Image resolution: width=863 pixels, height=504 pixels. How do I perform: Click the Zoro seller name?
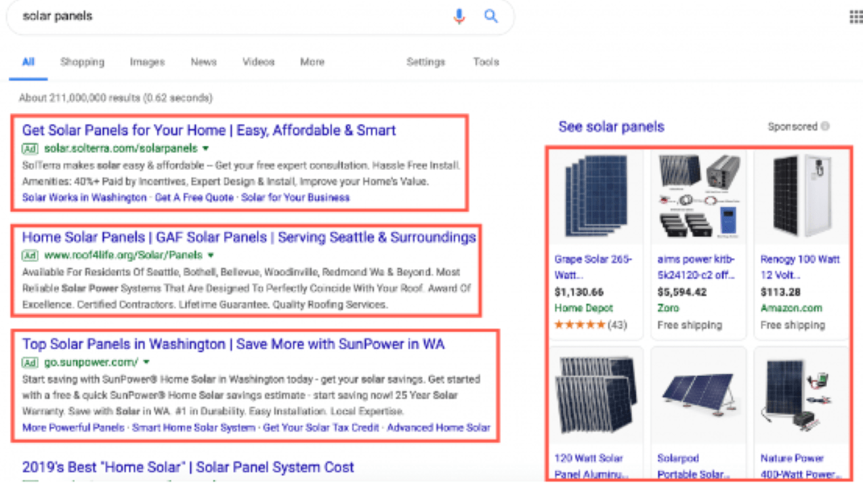[668, 308]
